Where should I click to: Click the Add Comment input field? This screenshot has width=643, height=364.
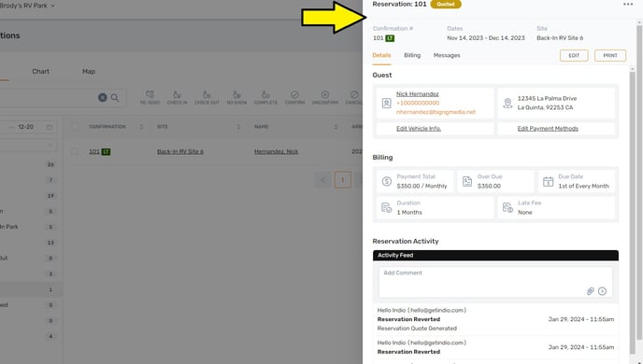click(x=495, y=282)
